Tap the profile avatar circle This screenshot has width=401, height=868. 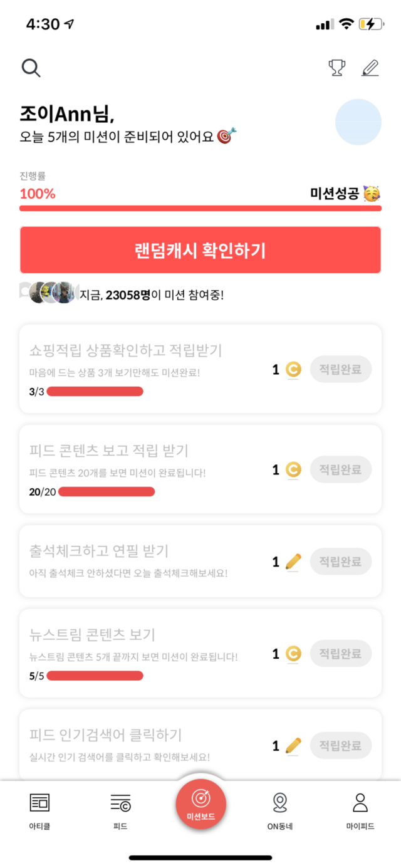click(358, 122)
